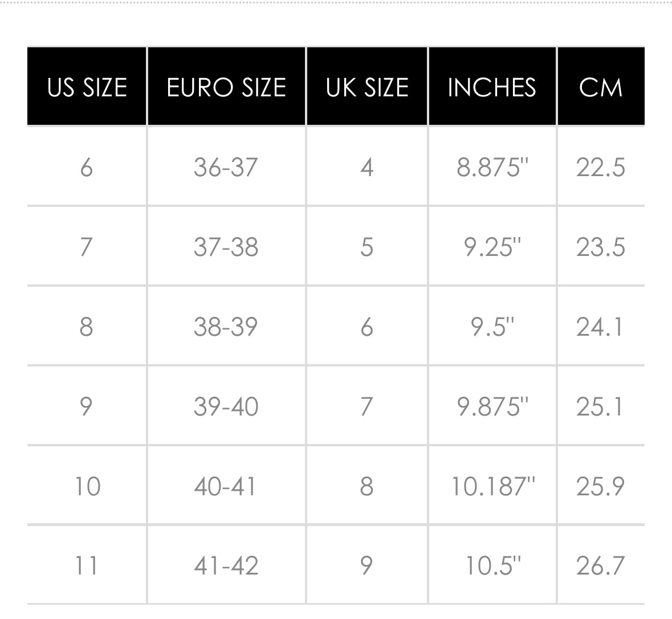The image size is (672, 619).
Task: Select US size 11 cell
Action: pyautogui.click(x=87, y=566)
